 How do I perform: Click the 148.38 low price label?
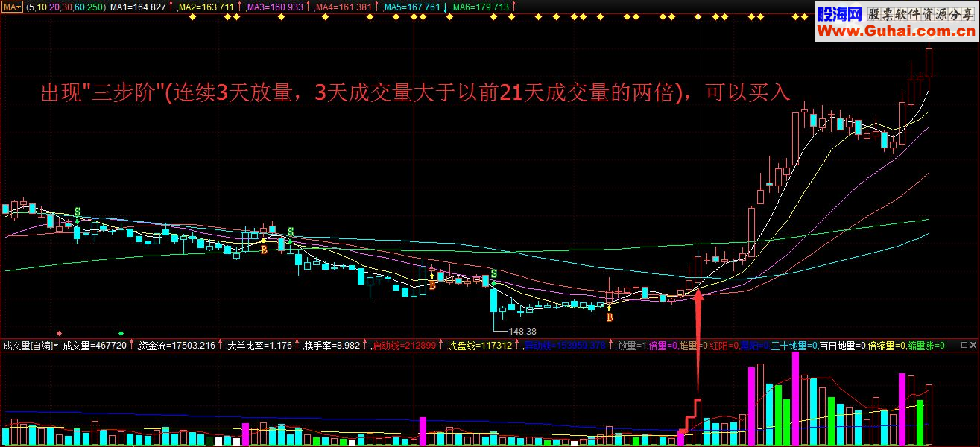(x=523, y=330)
